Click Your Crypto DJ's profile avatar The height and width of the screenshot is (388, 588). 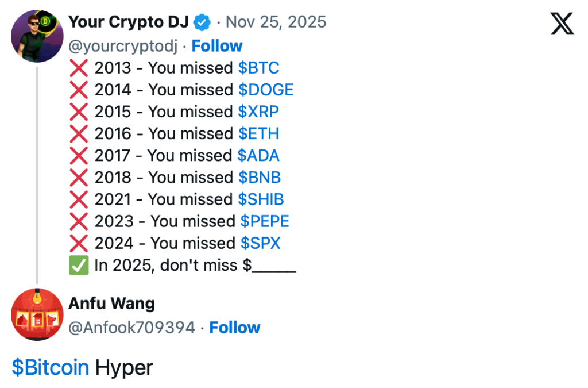[37, 36]
